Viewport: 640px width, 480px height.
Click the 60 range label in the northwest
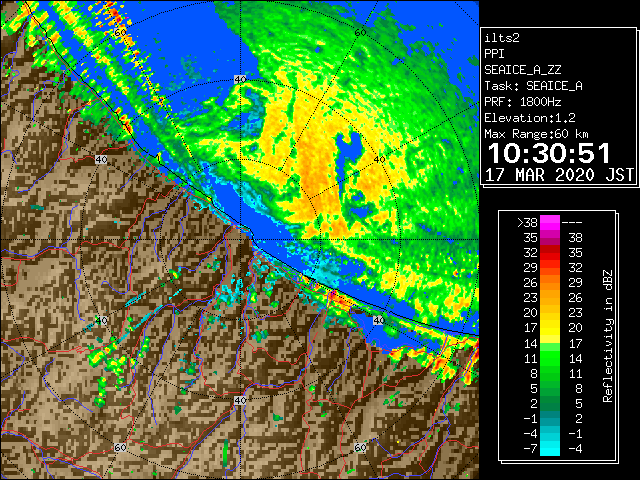point(120,33)
